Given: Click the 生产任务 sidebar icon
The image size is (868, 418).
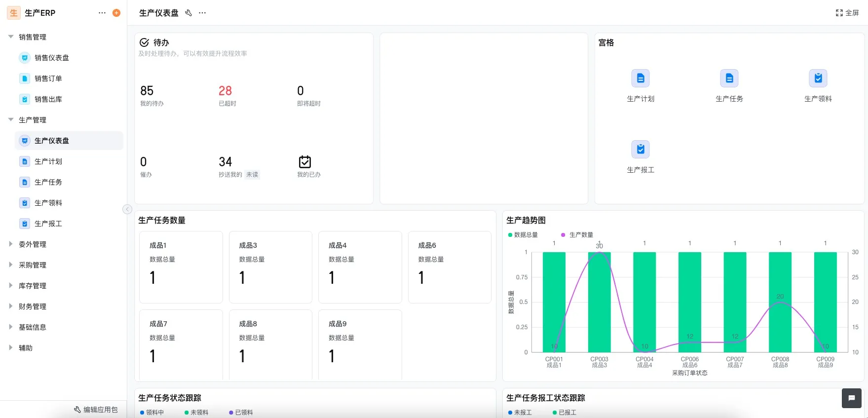Looking at the screenshot, I should (x=25, y=182).
